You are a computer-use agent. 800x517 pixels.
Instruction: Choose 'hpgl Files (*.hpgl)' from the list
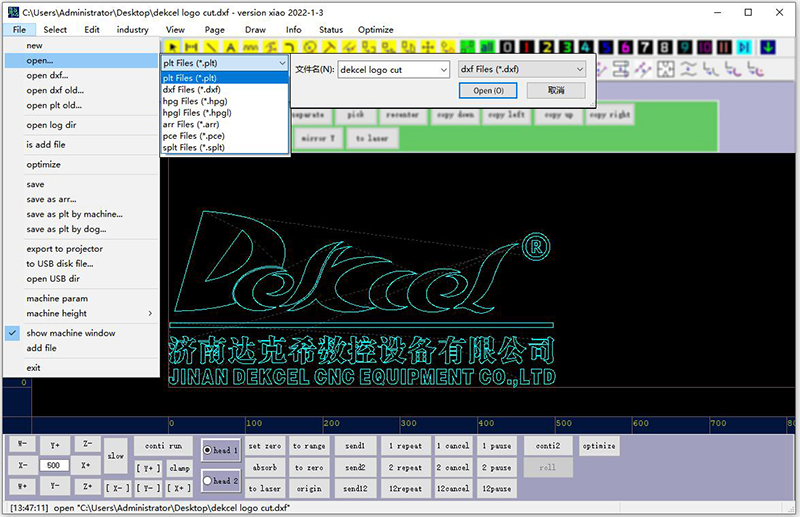[x=224, y=113]
